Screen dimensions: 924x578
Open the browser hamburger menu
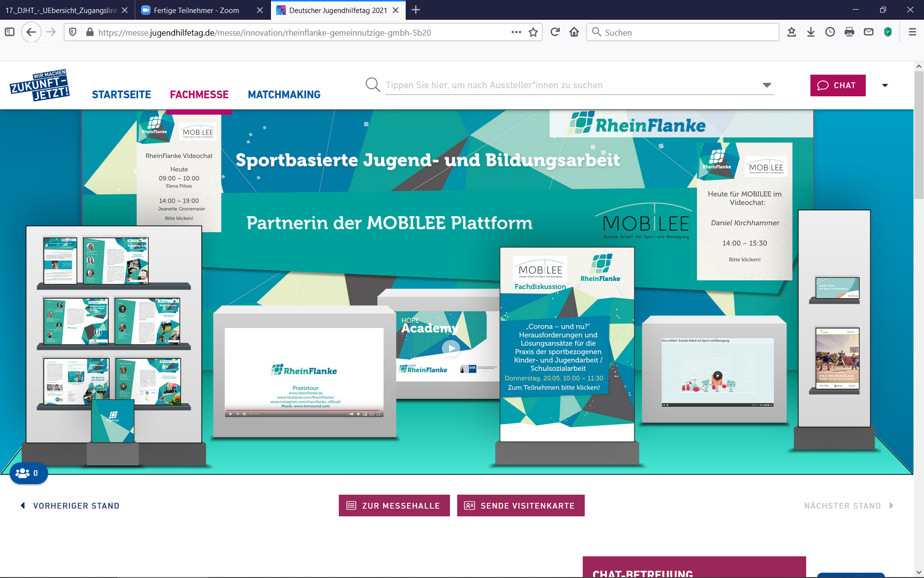pyautogui.click(x=912, y=32)
